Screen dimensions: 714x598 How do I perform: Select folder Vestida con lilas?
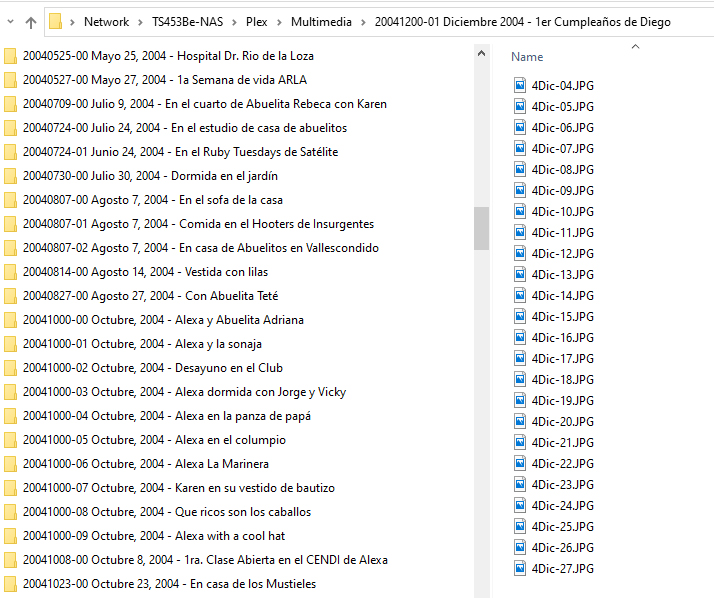click(x=145, y=272)
